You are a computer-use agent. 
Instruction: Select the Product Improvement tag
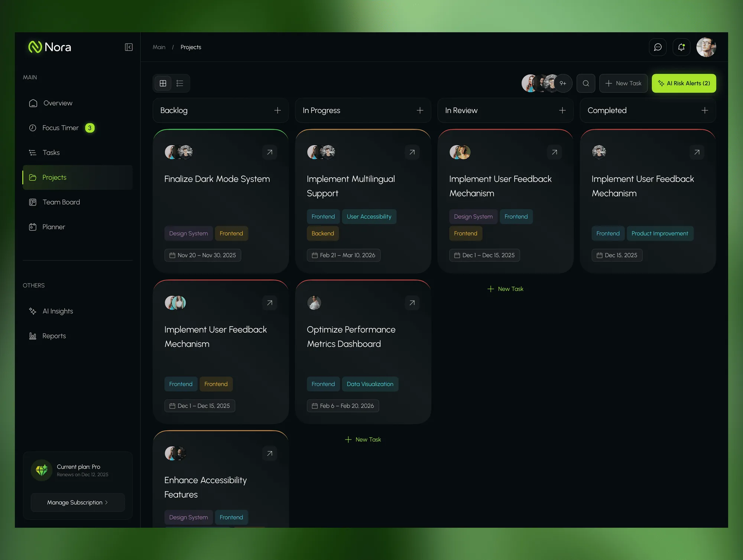[660, 233]
